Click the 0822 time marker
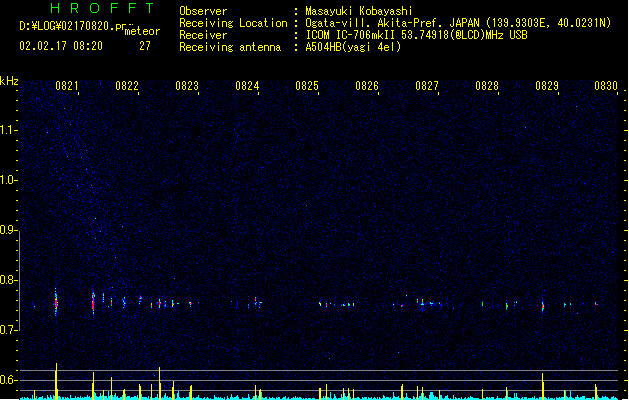 pos(127,86)
